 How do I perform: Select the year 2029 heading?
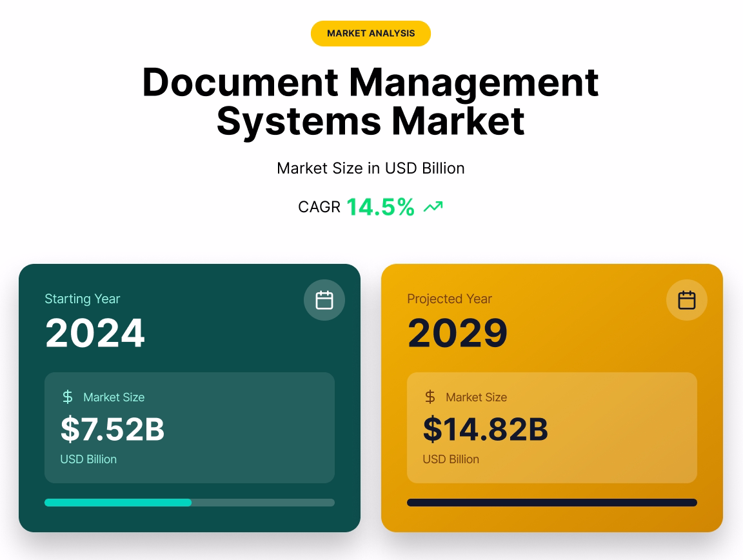(457, 332)
